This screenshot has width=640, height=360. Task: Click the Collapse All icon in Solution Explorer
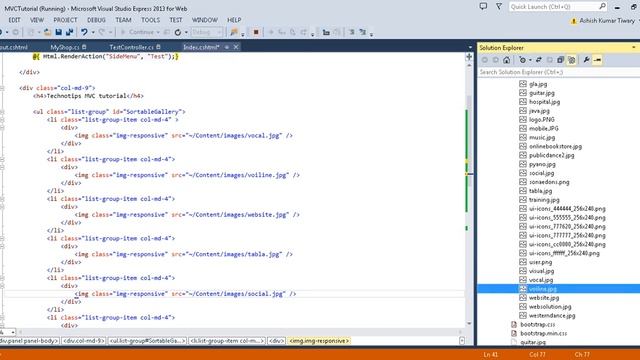560,60
